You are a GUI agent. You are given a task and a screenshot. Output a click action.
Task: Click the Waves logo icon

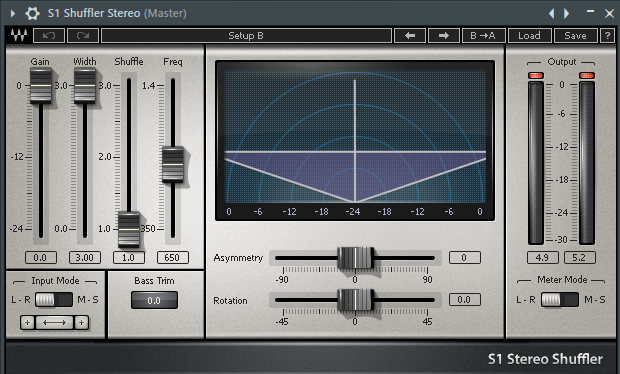pyautogui.click(x=19, y=36)
